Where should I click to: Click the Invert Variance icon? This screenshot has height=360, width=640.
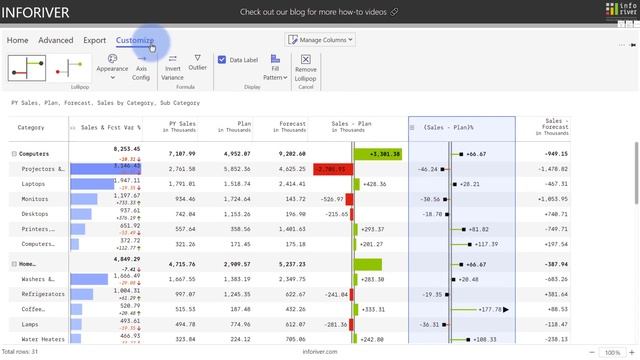point(173,59)
